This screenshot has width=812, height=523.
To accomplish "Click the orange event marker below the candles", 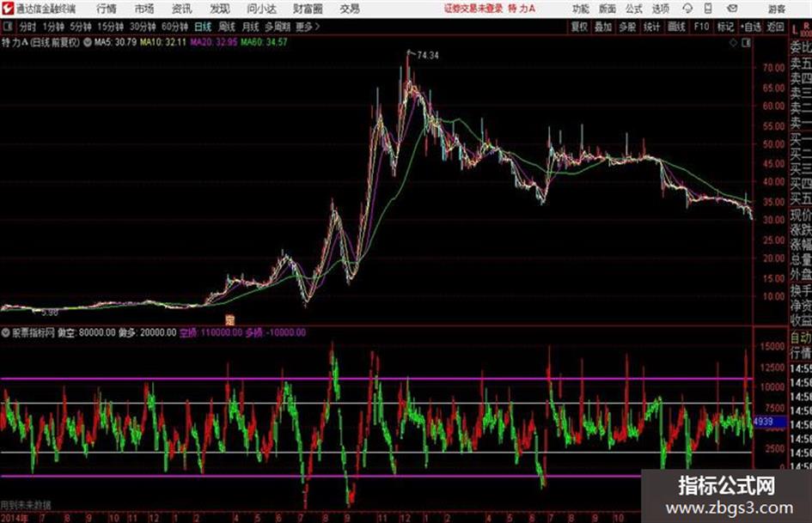I will pos(230,319).
